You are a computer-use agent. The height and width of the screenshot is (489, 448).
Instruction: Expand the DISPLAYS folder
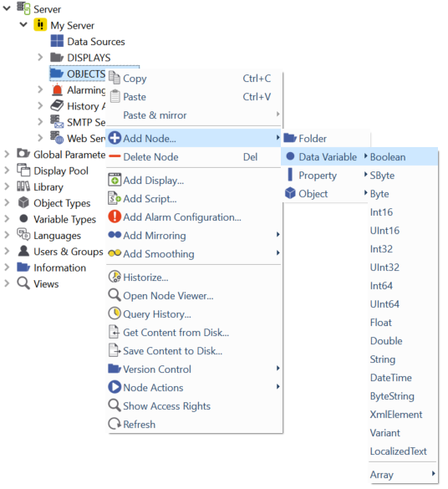[x=40, y=57]
